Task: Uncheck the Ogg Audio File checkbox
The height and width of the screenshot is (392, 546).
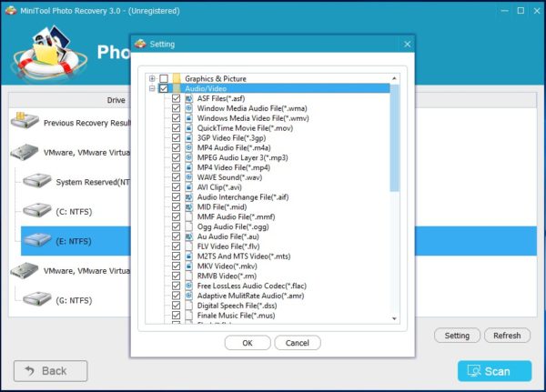Action: pyautogui.click(x=177, y=226)
